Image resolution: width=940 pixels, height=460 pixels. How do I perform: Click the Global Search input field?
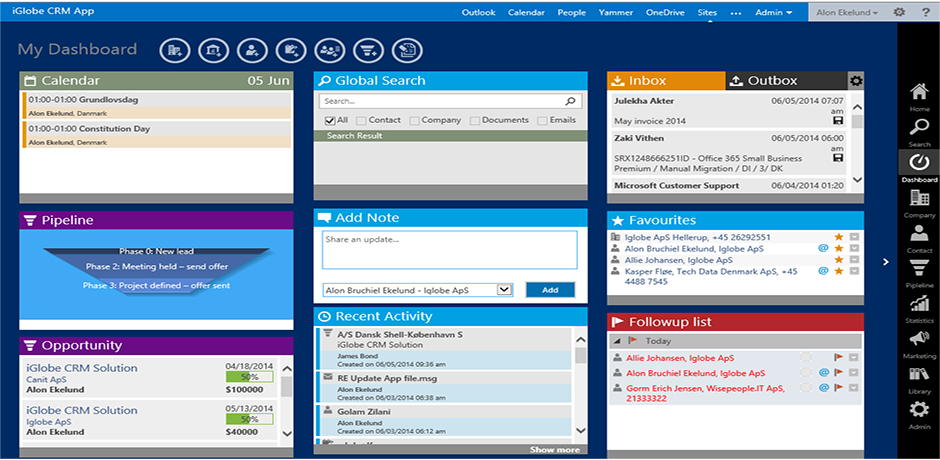click(x=442, y=101)
